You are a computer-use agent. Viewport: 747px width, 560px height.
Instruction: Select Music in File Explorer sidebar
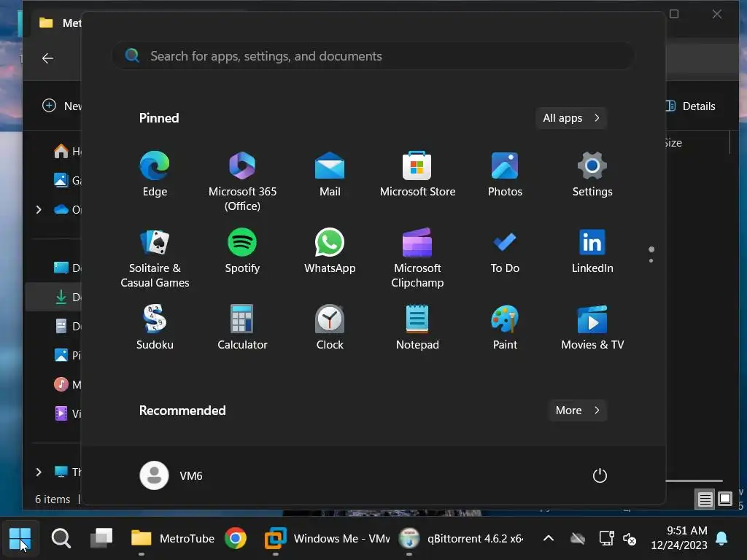[x=66, y=384]
